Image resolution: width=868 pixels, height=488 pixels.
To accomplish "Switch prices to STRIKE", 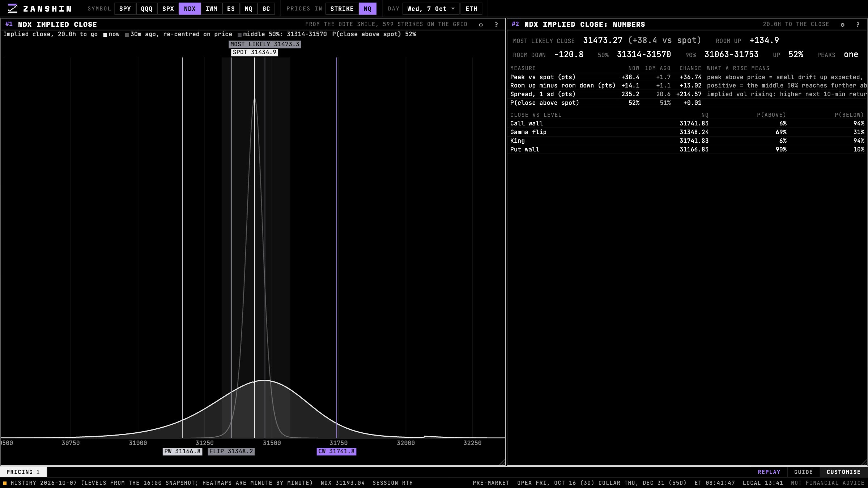I will coord(342,9).
